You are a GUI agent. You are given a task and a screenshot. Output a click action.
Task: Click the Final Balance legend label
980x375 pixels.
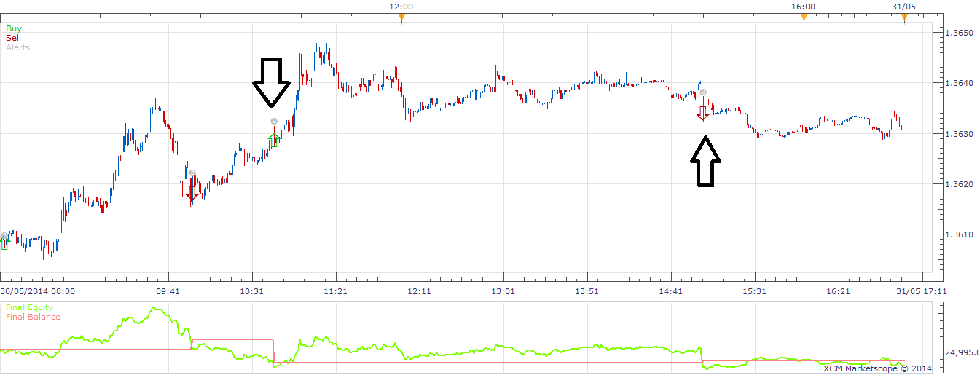[x=33, y=317]
